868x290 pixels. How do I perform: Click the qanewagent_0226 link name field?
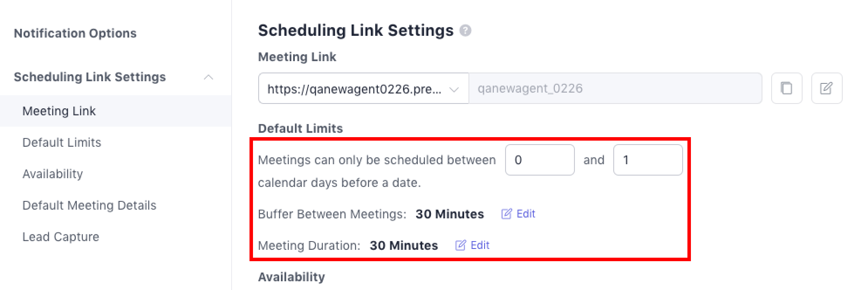pos(615,89)
